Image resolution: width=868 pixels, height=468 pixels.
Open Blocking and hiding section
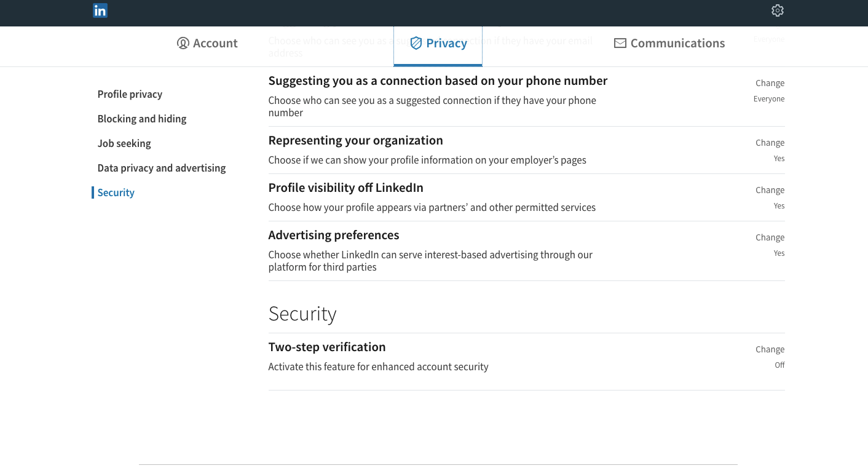coord(142,119)
